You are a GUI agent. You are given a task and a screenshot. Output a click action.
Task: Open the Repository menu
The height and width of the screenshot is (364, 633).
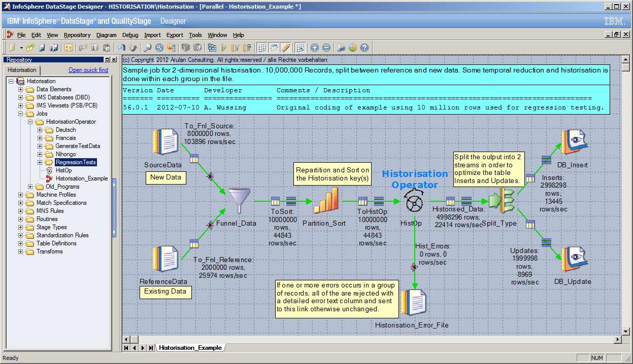click(77, 35)
